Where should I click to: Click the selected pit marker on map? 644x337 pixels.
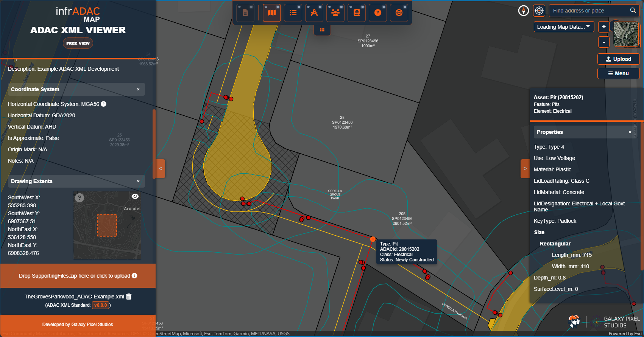click(373, 239)
